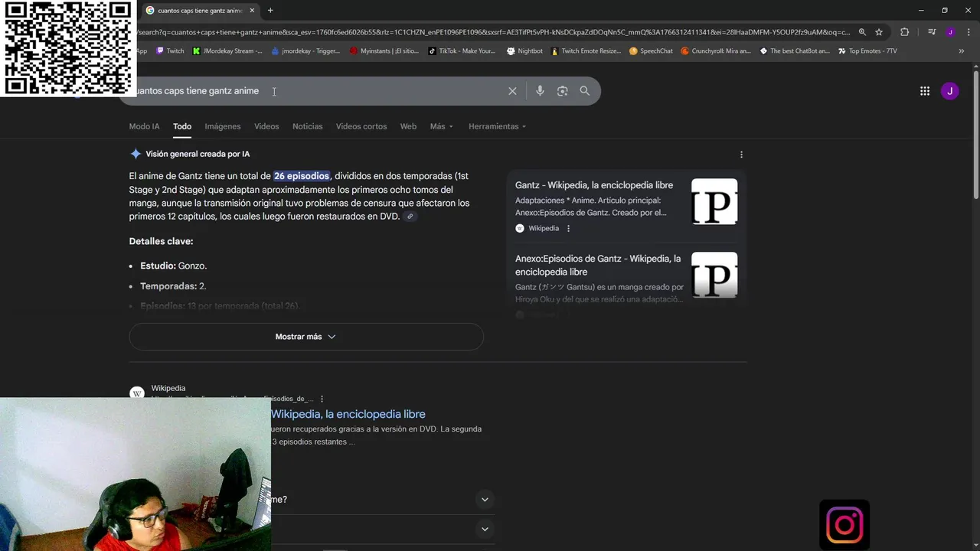
Task: Expand AI overview with 'Mostrar más'
Action: click(306, 337)
